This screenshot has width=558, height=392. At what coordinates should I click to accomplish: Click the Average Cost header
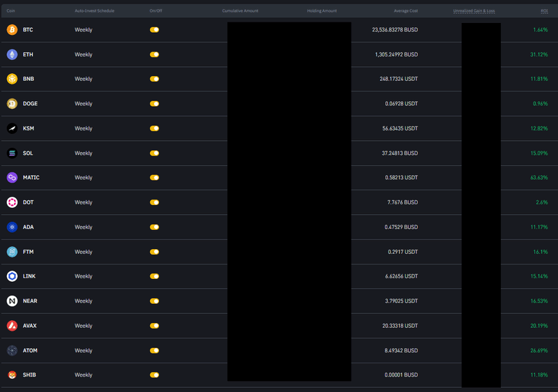point(406,10)
